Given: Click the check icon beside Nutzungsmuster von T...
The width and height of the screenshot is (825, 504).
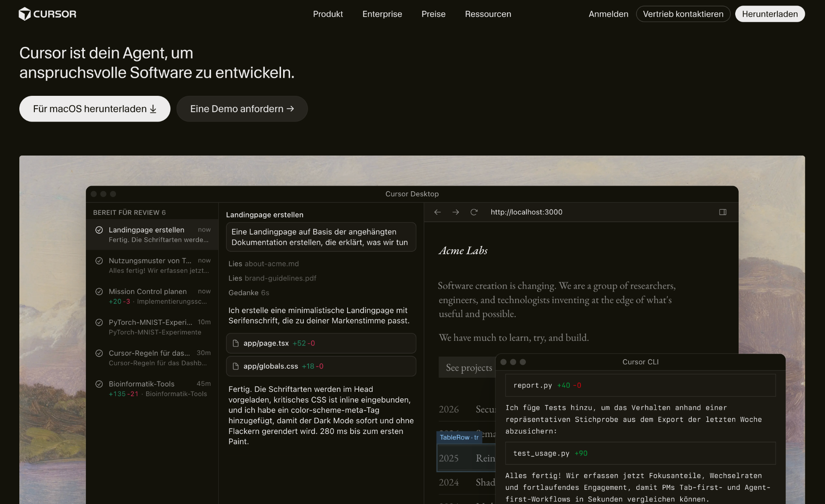Looking at the screenshot, I should pos(99,261).
